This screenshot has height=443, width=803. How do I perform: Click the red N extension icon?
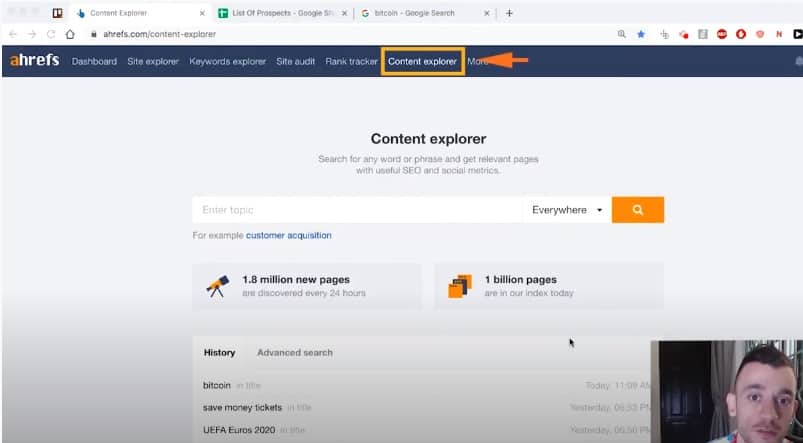[x=779, y=34]
